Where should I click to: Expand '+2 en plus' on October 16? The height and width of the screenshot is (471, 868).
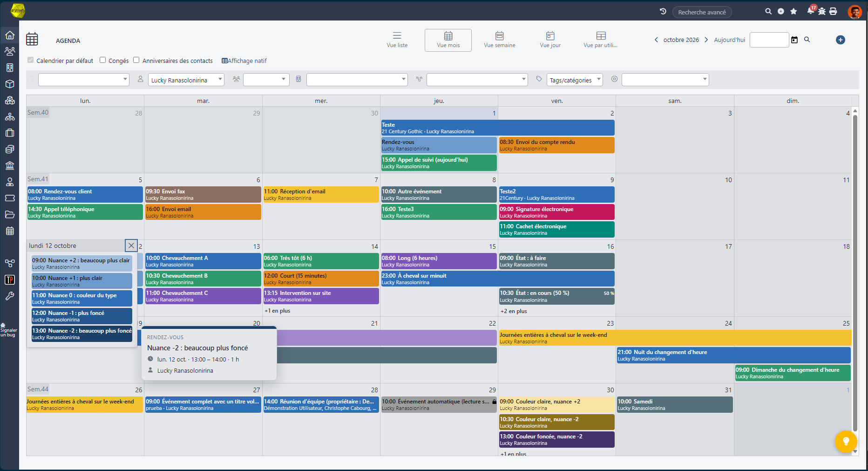[x=514, y=311]
